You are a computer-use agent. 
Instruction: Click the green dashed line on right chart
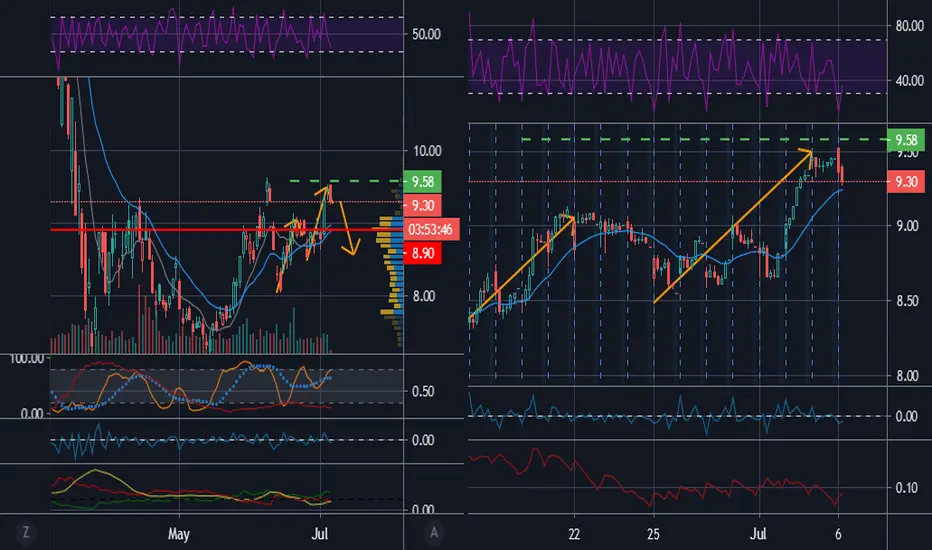tap(704, 140)
